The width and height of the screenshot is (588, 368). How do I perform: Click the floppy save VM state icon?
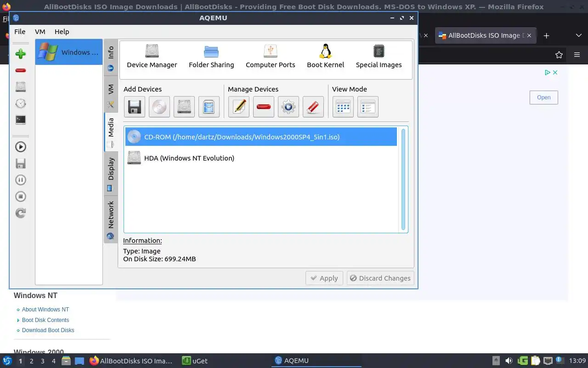(20, 163)
